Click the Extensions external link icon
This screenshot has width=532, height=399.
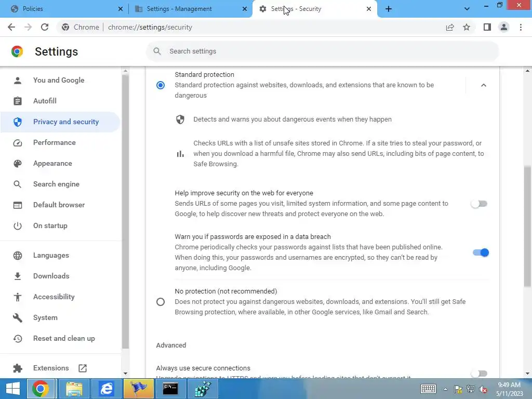coord(83,368)
